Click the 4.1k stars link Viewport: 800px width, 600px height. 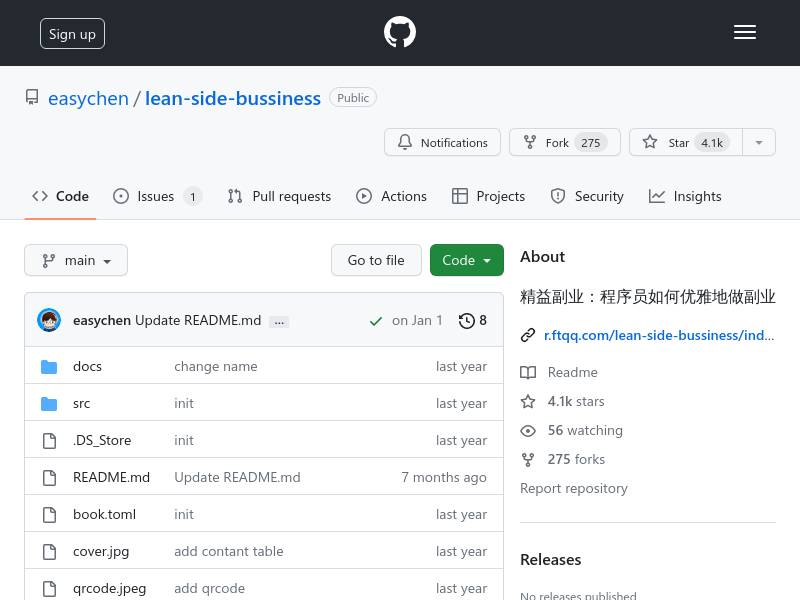pyautogui.click(x=576, y=402)
